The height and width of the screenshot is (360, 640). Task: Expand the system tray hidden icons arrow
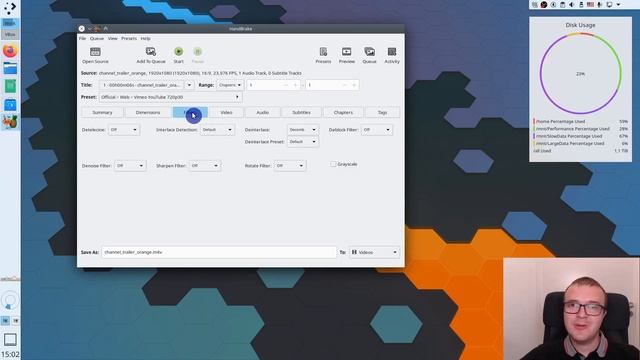pyautogui.click(x=618, y=4)
